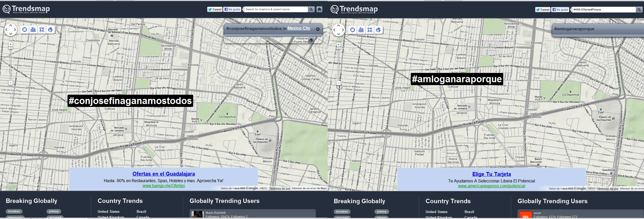The height and width of the screenshot is (219, 644).
Task: Click the region frame icon in right map
Action: tap(370, 30)
